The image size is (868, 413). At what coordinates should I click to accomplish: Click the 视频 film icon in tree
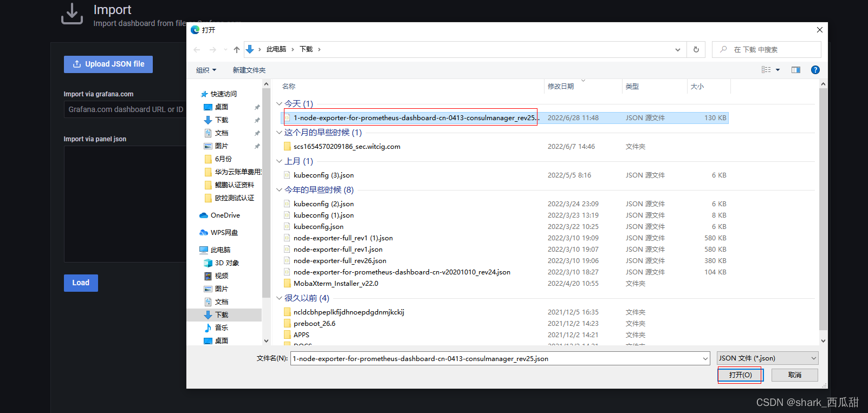coord(208,276)
